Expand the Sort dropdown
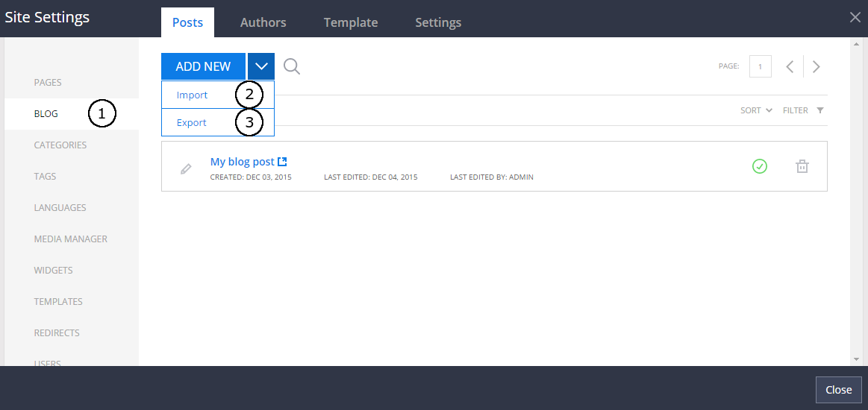Image resolution: width=868 pixels, height=410 pixels. click(755, 110)
